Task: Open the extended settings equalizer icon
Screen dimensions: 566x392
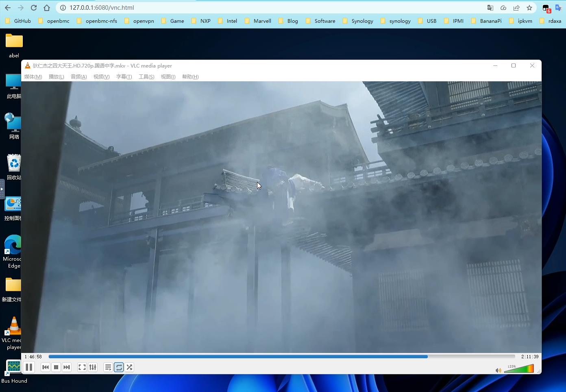Action: 93,367
